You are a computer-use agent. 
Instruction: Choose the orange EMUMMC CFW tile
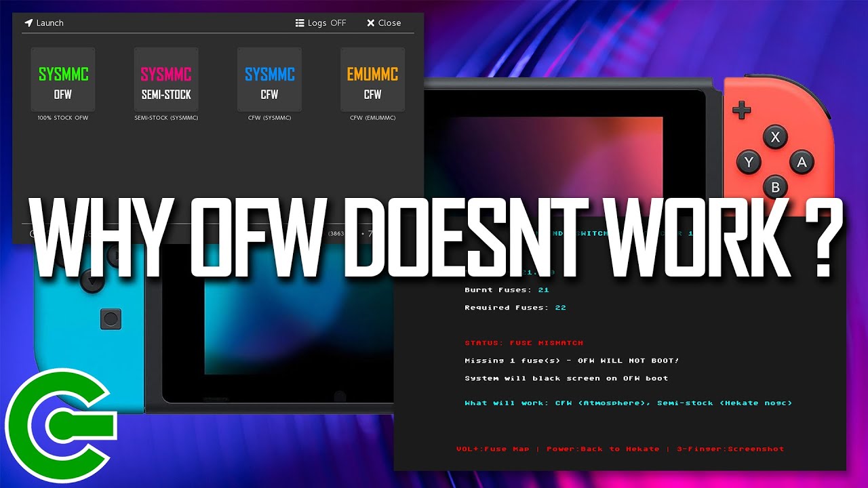[x=372, y=80]
